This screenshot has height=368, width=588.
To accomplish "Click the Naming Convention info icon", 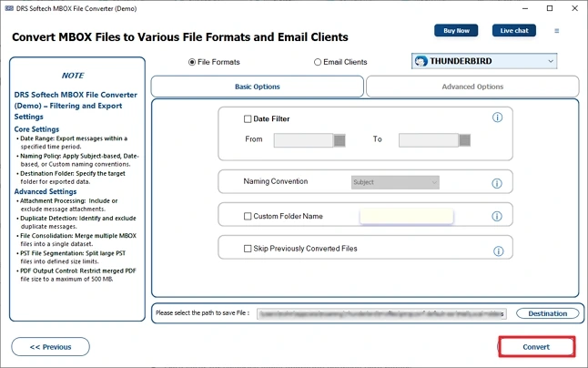I will pos(497,183).
